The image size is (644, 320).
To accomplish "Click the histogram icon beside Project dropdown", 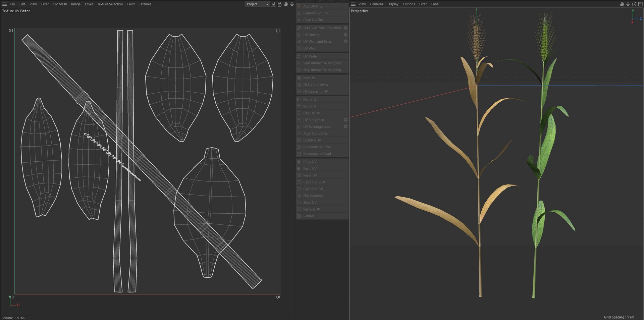I will point(273,4).
